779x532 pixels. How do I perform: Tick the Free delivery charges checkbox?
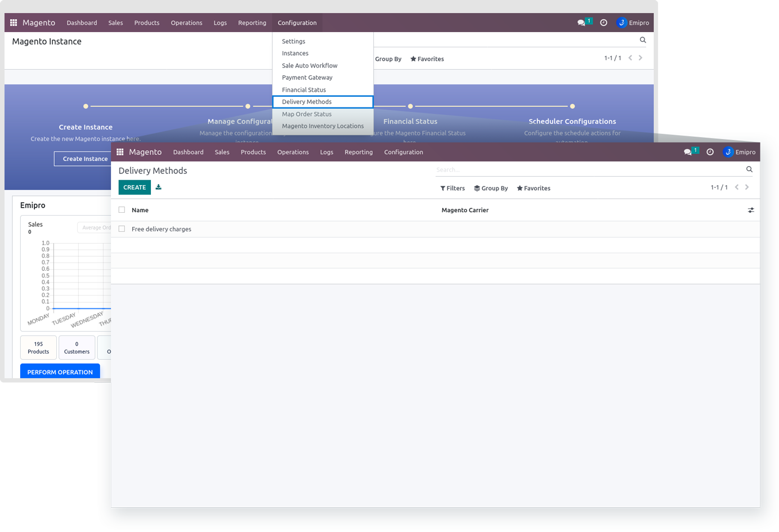(122, 229)
